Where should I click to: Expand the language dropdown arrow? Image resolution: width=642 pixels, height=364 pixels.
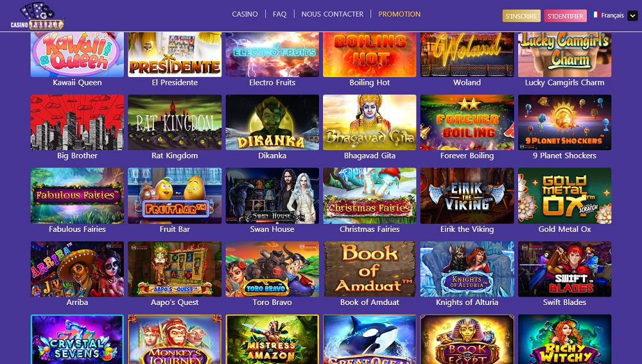pyautogui.click(x=632, y=15)
